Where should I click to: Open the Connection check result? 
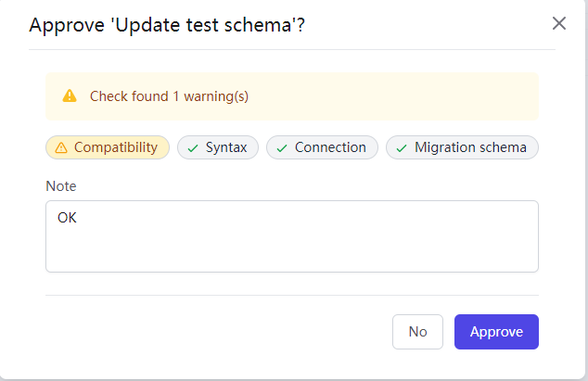click(x=322, y=147)
